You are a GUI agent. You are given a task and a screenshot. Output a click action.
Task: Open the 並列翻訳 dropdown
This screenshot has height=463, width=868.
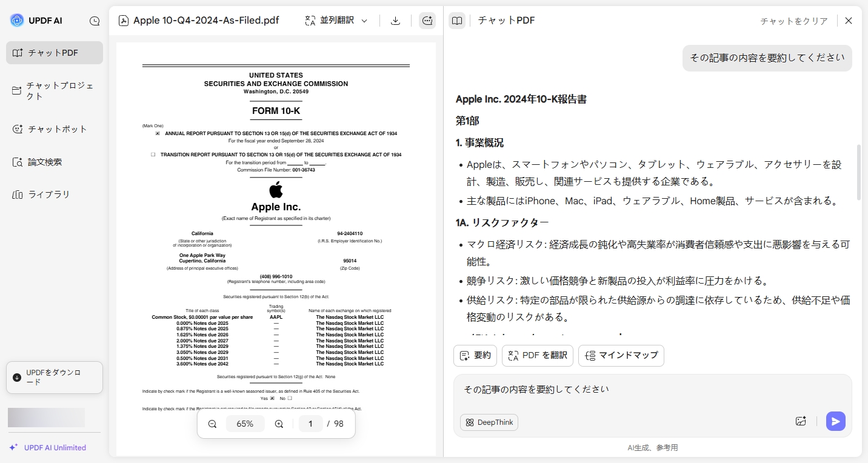[x=336, y=21]
